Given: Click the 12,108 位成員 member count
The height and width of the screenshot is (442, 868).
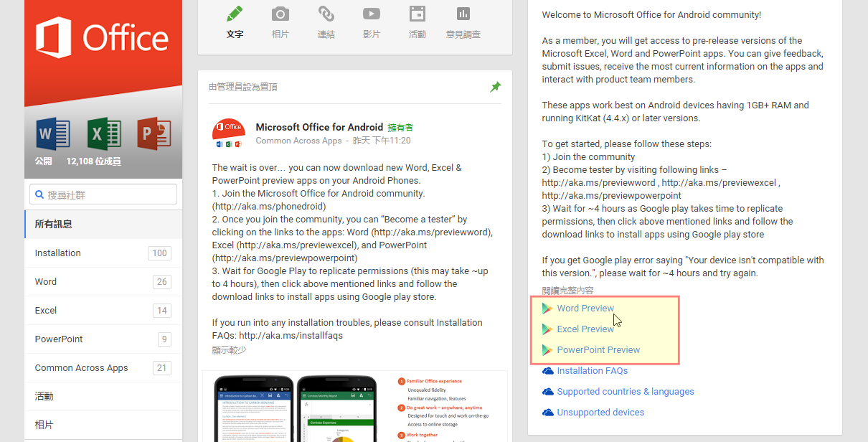Looking at the screenshot, I should 94,161.
